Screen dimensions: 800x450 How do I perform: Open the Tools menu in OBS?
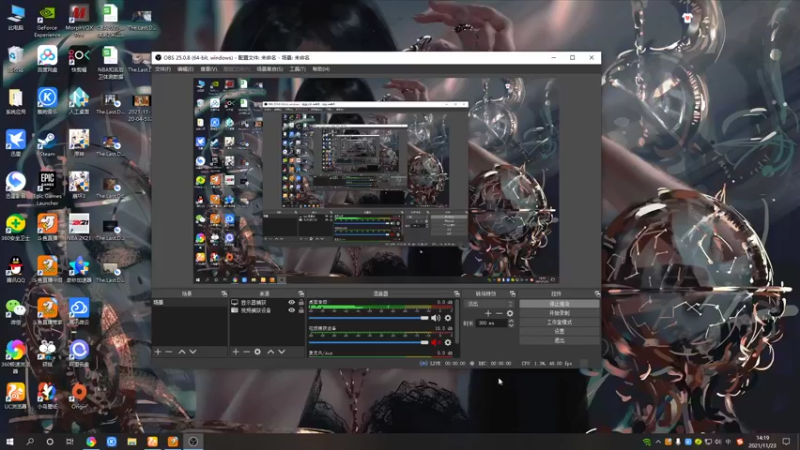coord(297,69)
